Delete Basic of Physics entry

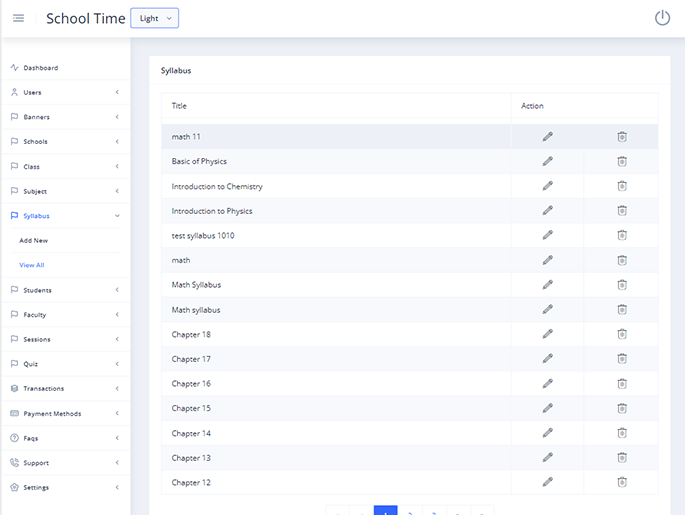[622, 162]
